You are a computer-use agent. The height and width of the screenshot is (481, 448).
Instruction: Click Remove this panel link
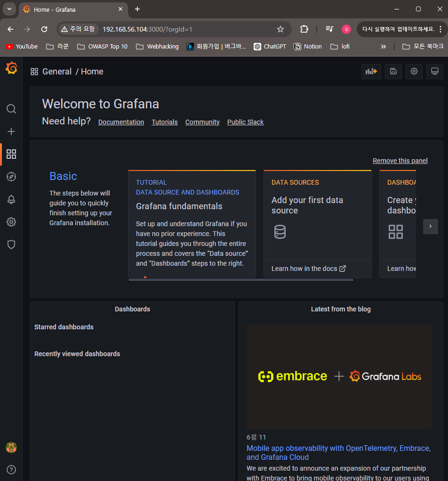pos(400,161)
